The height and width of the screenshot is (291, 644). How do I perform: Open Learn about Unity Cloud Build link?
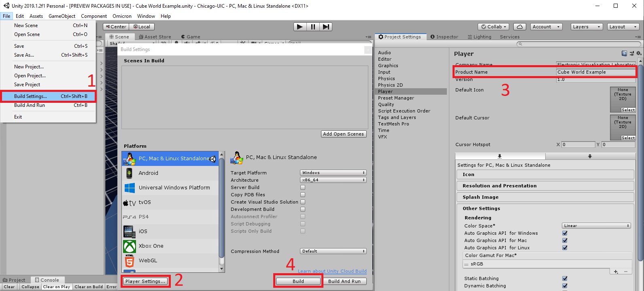point(332,271)
